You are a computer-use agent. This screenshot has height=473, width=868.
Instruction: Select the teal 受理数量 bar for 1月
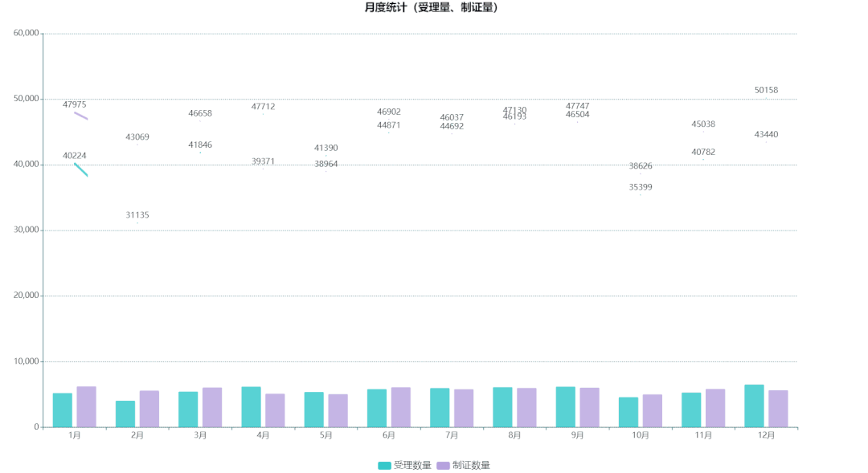tap(63, 410)
